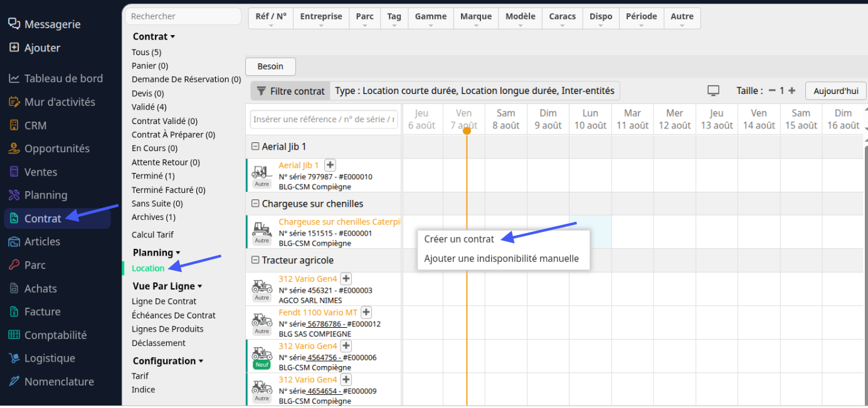The image size is (868, 408).
Task: Click the screen display icon near Taille
Action: pyautogui.click(x=713, y=91)
